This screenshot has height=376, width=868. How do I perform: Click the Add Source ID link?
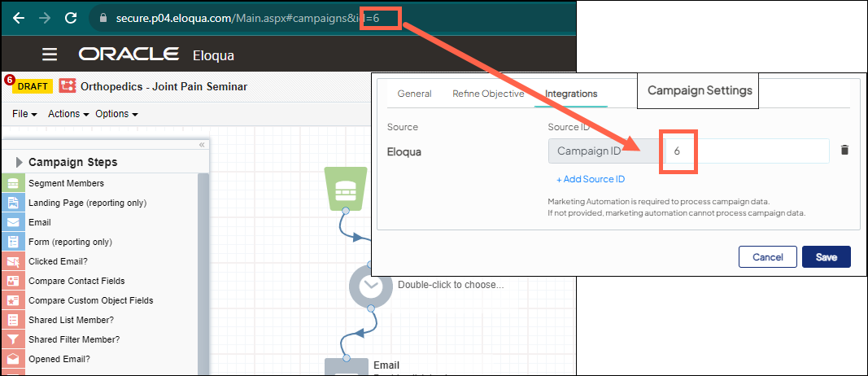(x=590, y=179)
